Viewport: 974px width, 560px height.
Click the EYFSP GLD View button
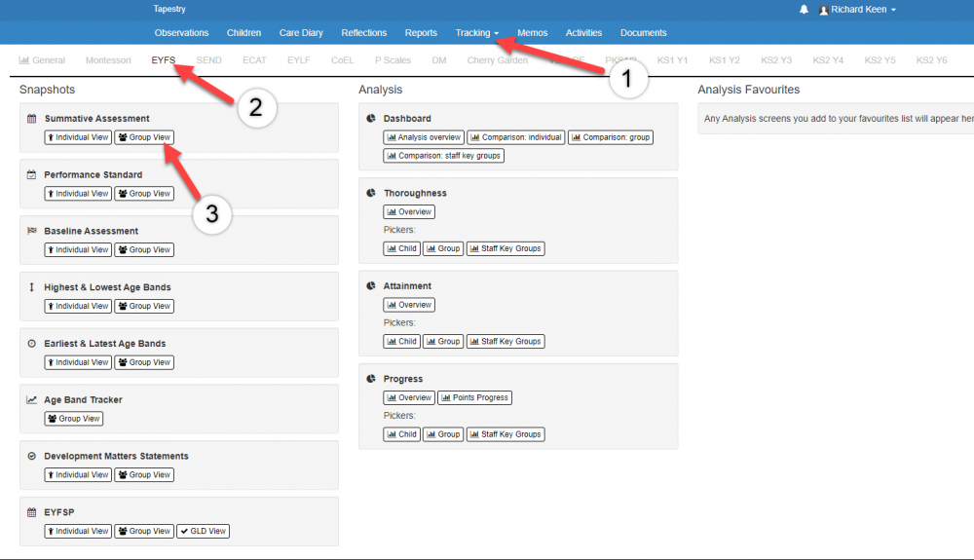point(203,531)
